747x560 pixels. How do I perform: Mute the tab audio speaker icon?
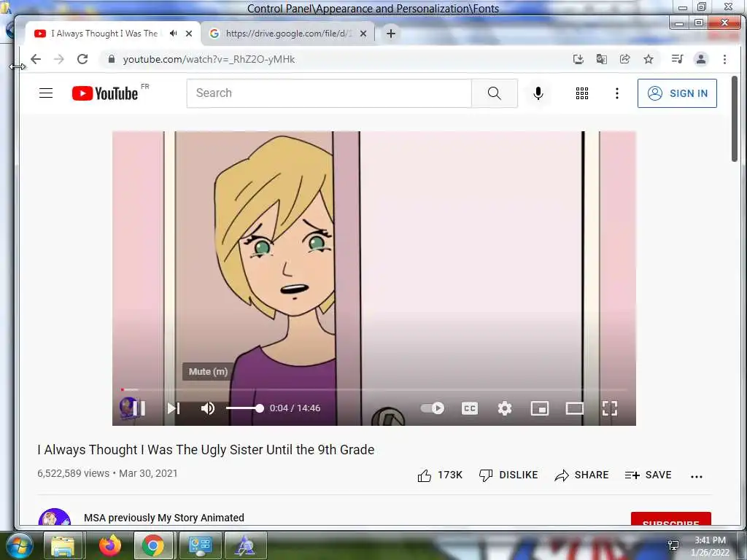(174, 34)
